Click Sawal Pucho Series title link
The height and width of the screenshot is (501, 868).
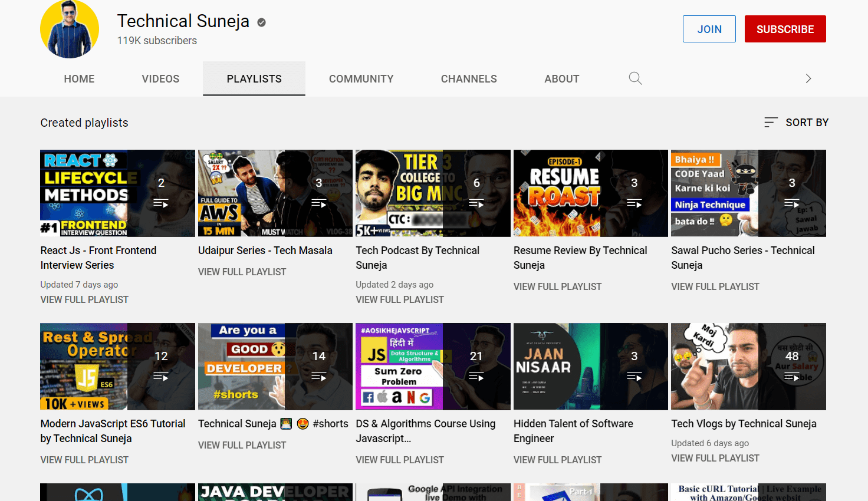coord(743,258)
